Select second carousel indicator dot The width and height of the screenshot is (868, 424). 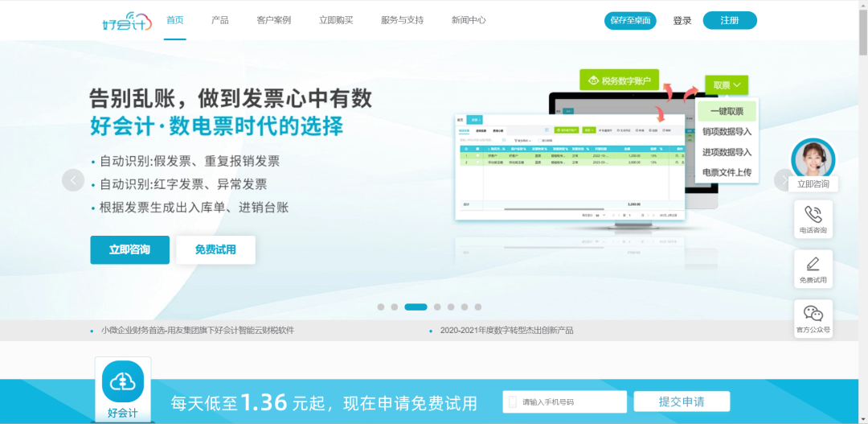point(394,307)
